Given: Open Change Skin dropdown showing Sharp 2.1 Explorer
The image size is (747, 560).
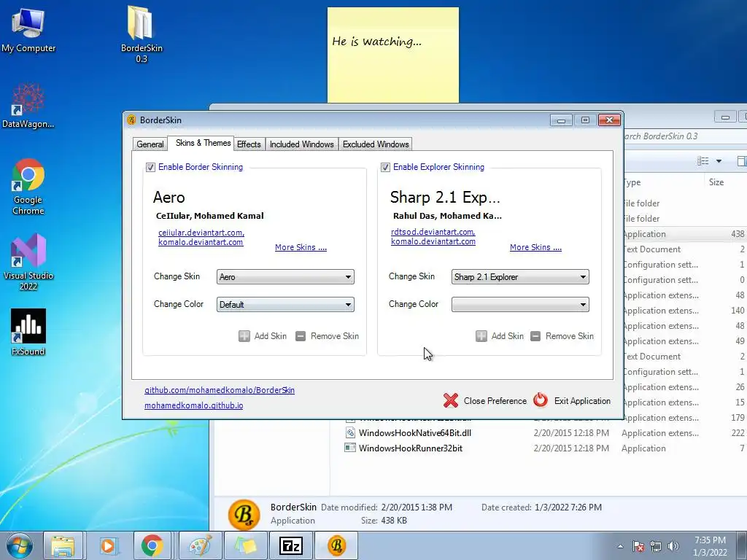Looking at the screenshot, I should (520, 276).
